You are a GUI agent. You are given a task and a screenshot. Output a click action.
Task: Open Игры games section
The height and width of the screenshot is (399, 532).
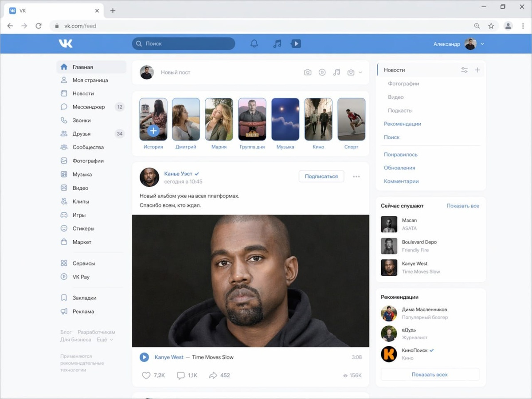[91, 215]
